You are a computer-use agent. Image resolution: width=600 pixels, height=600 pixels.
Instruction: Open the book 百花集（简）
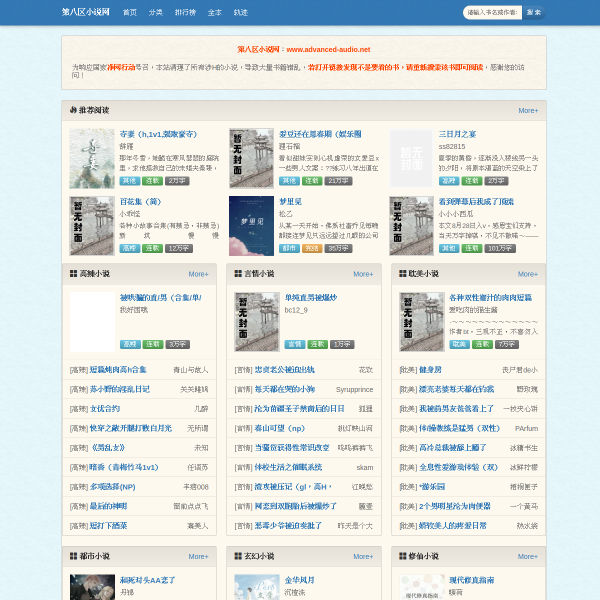pyautogui.click(x=140, y=202)
